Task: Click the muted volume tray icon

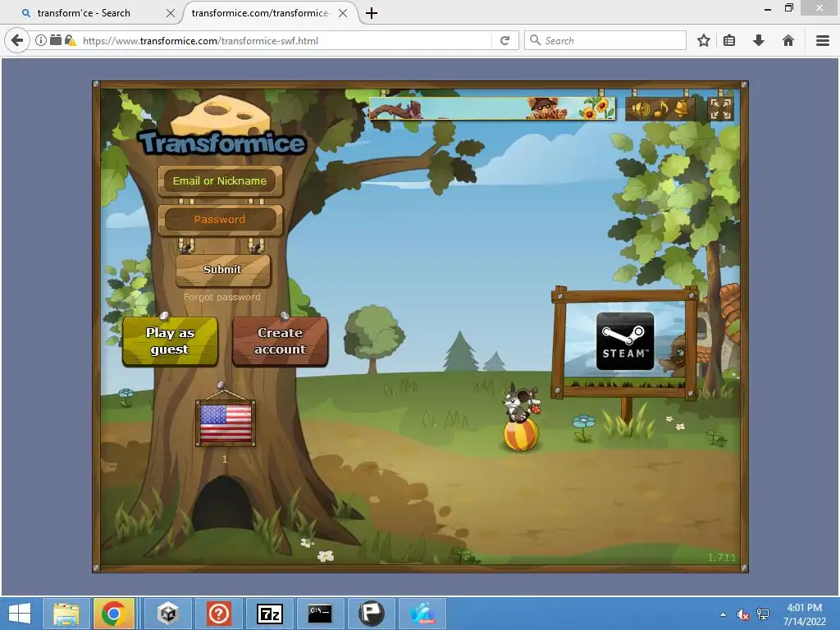Action: pyautogui.click(x=743, y=614)
